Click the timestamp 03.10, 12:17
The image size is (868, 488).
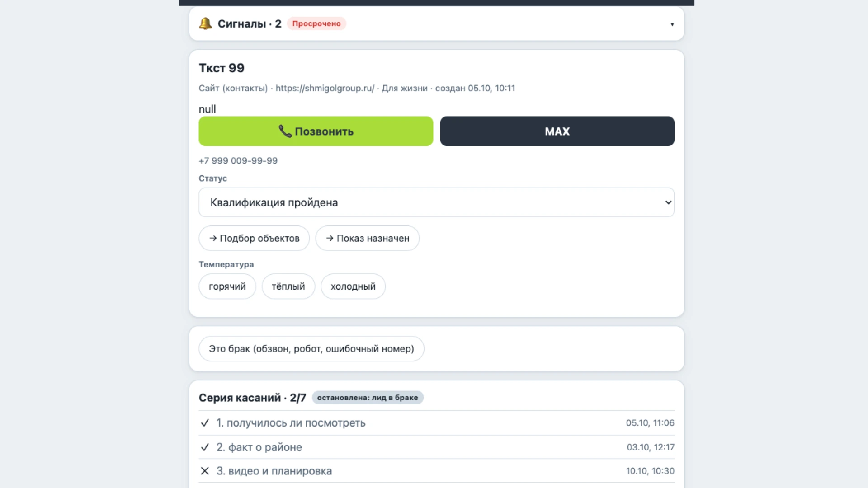tap(651, 447)
